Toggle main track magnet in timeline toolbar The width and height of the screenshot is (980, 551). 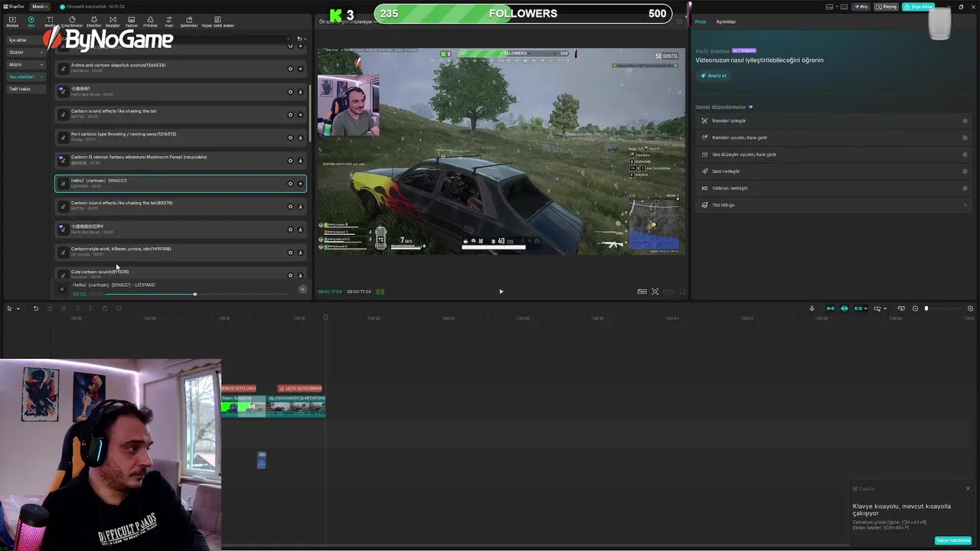[x=831, y=308]
